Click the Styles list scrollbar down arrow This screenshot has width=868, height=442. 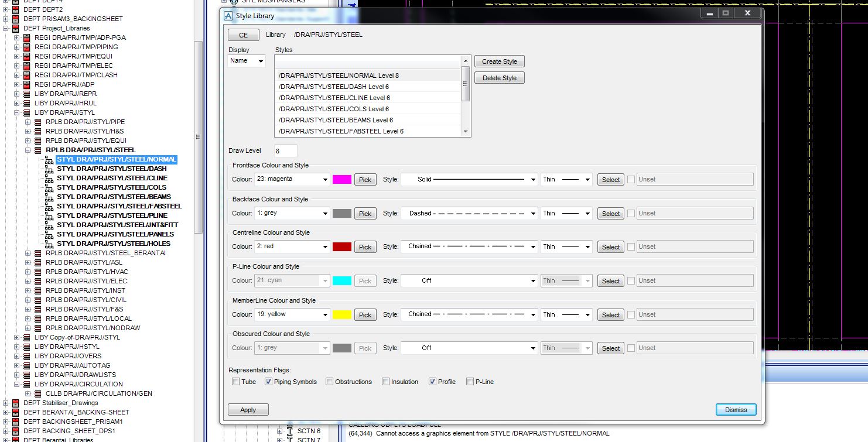(466, 132)
